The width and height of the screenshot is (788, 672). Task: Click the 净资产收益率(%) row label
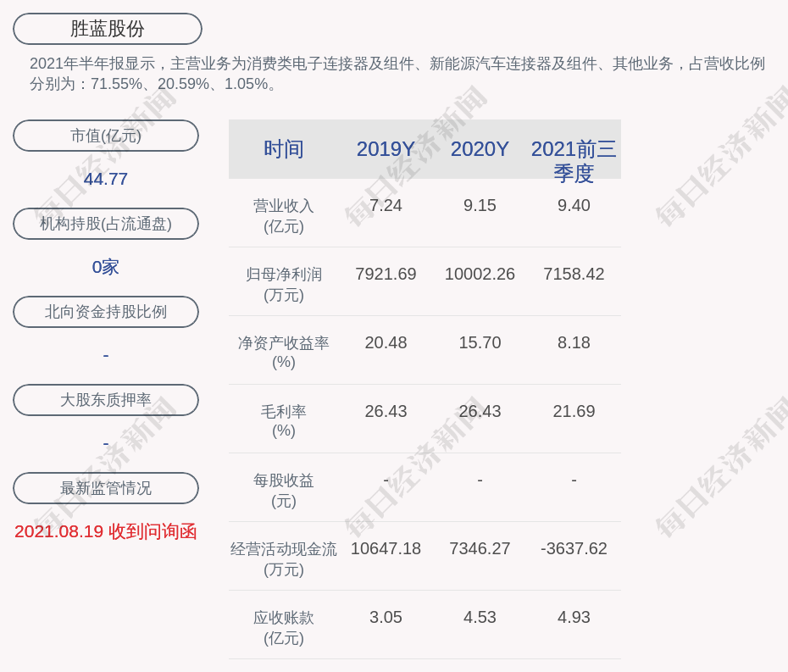pos(283,353)
